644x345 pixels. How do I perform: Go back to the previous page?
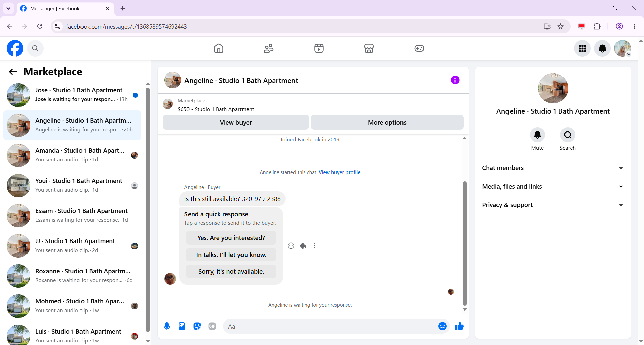click(10, 26)
